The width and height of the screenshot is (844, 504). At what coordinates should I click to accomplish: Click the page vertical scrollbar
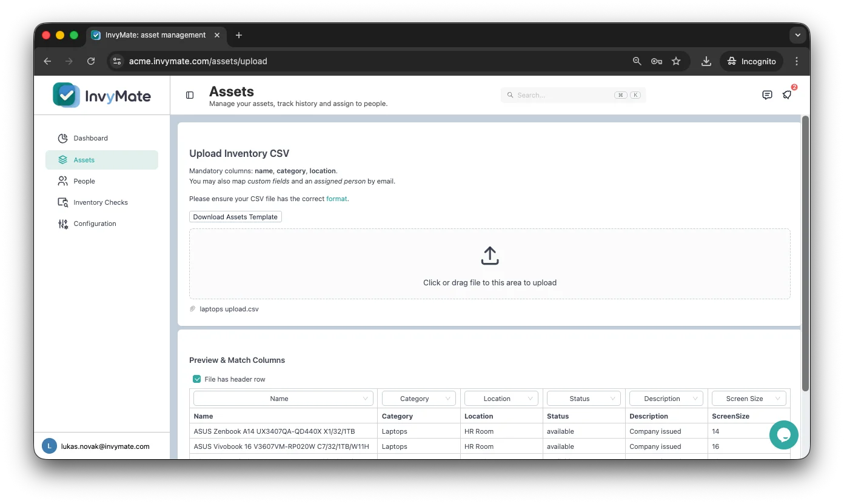(805, 253)
